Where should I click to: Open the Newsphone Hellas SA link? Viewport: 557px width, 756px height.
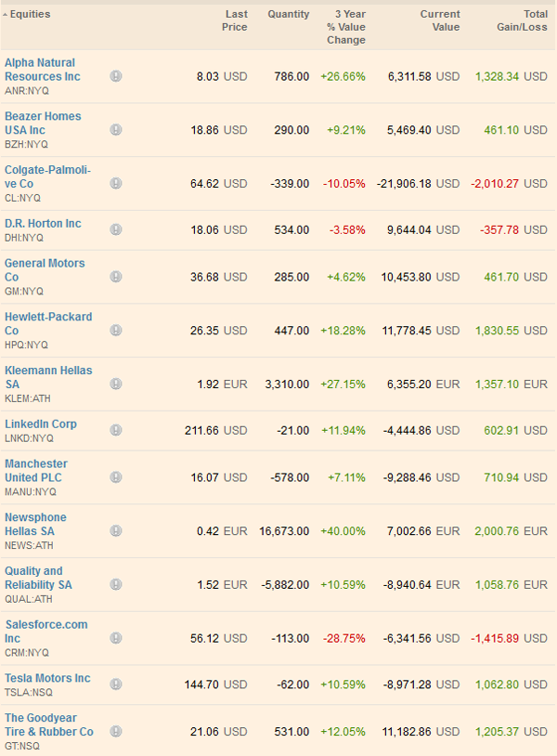(x=35, y=524)
